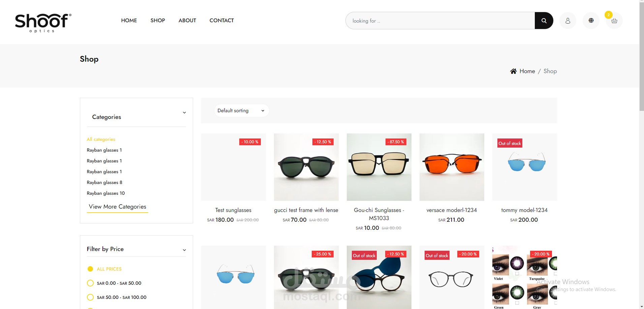Click the black search magnifier button
Image resolution: width=644 pixels, height=309 pixels.
click(x=544, y=21)
